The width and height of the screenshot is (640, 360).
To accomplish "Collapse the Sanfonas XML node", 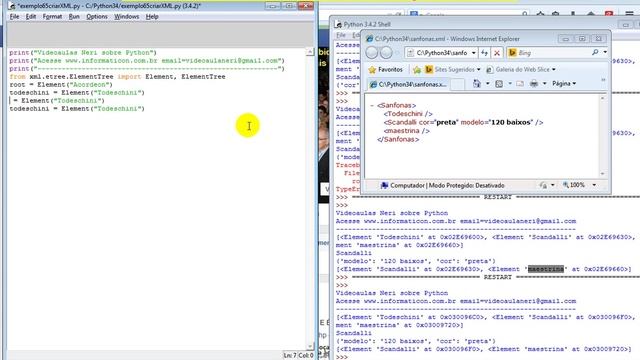I will [x=372, y=106].
